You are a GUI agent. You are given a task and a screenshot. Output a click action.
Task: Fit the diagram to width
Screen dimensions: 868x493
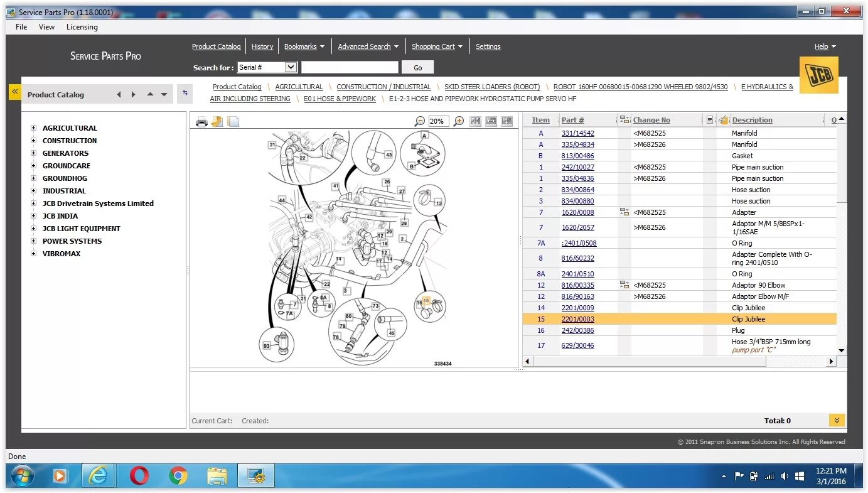click(x=491, y=121)
